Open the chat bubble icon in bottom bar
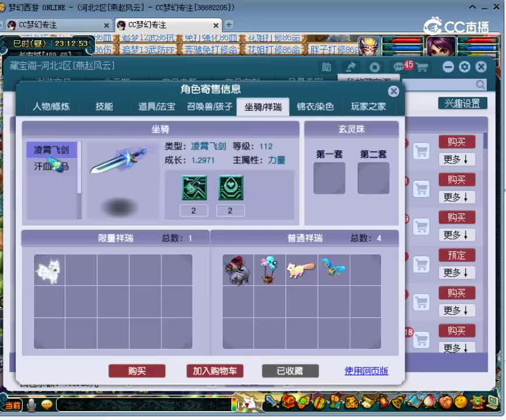The width and height of the screenshot is (506, 420). pos(47,405)
